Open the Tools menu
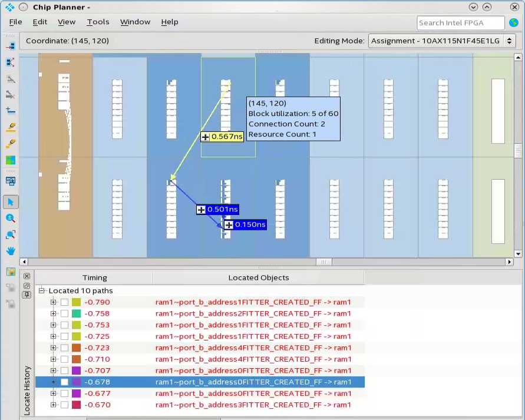 pos(98,22)
